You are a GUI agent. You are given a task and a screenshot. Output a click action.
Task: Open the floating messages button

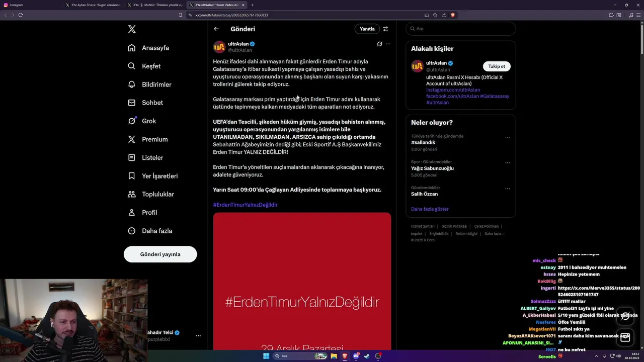click(x=625, y=338)
